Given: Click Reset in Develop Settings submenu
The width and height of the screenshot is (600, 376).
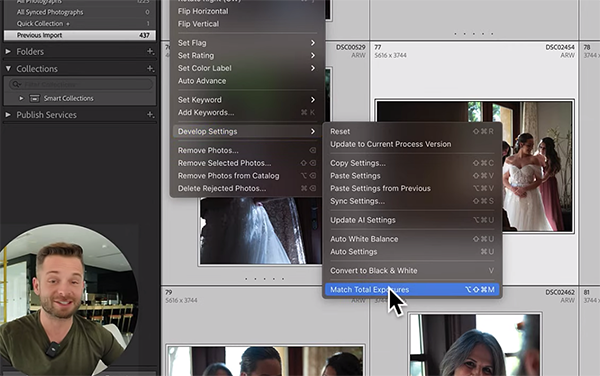Looking at the screenshot, I should pyautogui.click(x=412, y=131).
